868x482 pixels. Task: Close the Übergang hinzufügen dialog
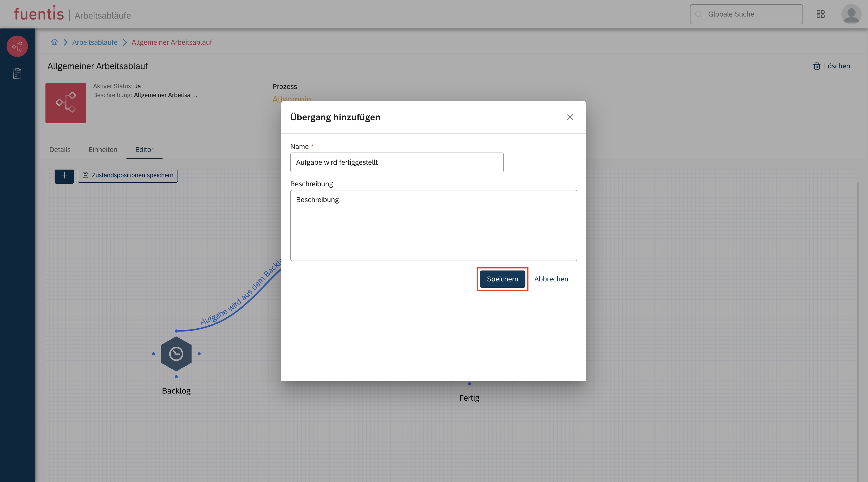[570, 117]
